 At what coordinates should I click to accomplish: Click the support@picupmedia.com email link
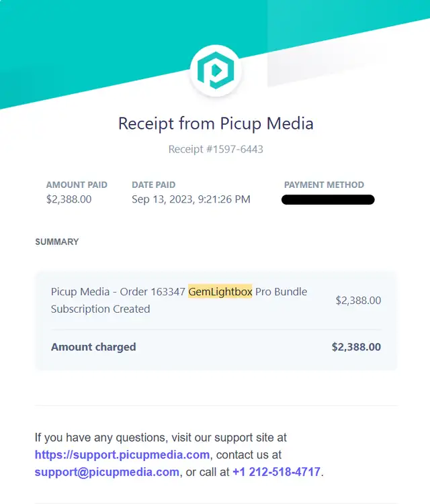pos(107,472)
